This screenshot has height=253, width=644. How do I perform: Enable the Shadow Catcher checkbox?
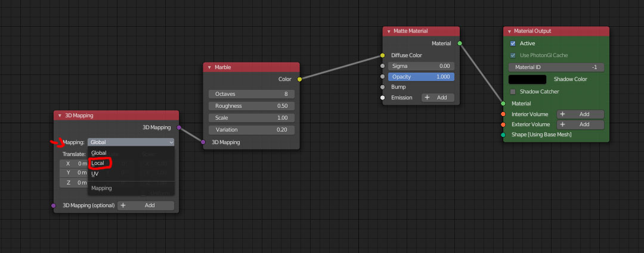[513, 92]
